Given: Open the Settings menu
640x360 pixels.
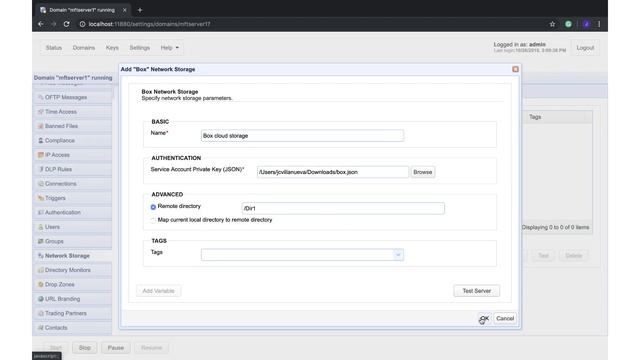Looking at the screenshot, I should (x=140, y=48).
